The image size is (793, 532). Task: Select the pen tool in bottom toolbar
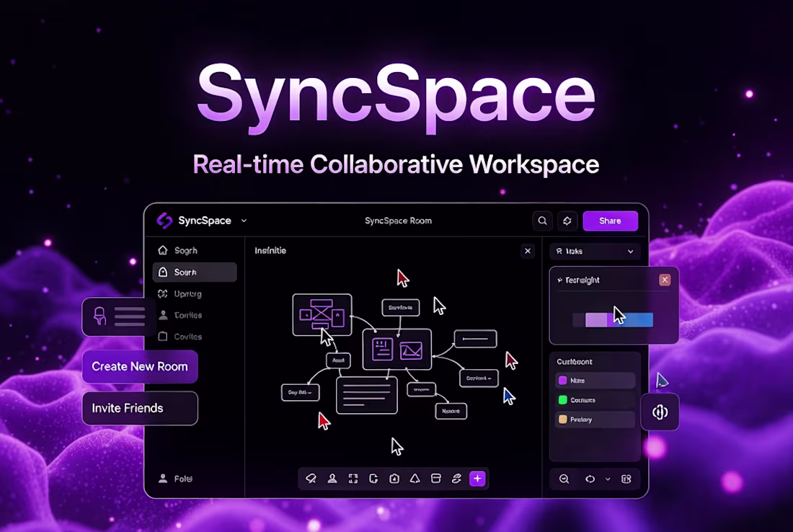[x=311, y=479]
